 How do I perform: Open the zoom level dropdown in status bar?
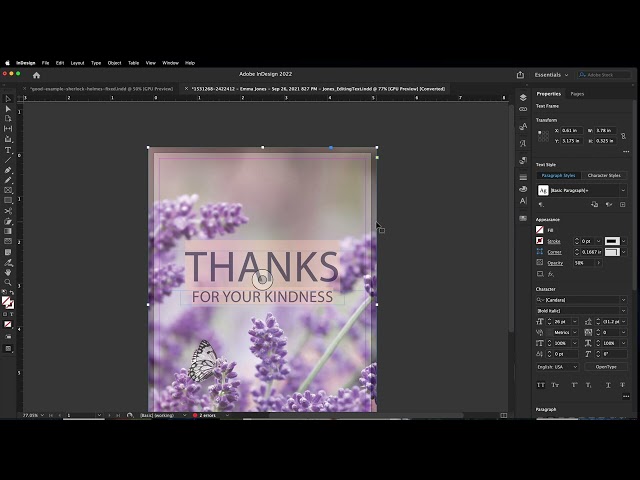click(x=42, y=415)
